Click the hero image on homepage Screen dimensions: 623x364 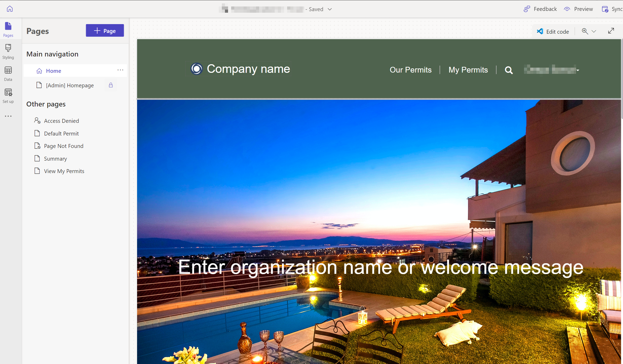(x=380, y=231)
